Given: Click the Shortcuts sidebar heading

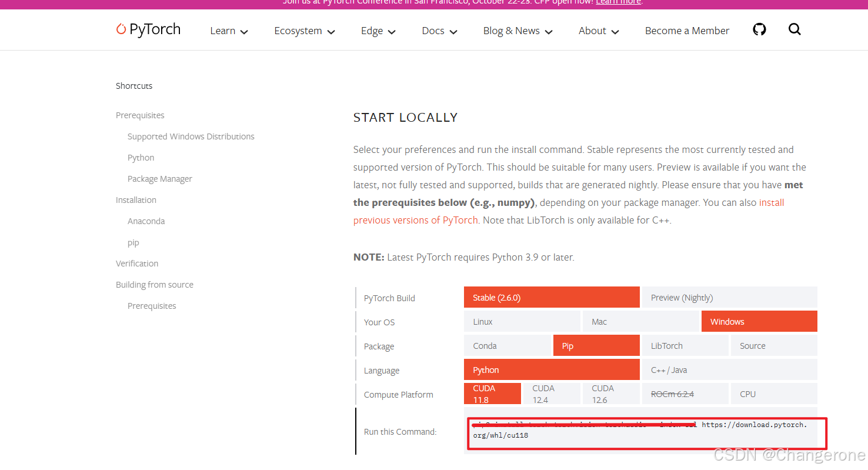Looking at the screenshot, I should click(x=134, y=86).
